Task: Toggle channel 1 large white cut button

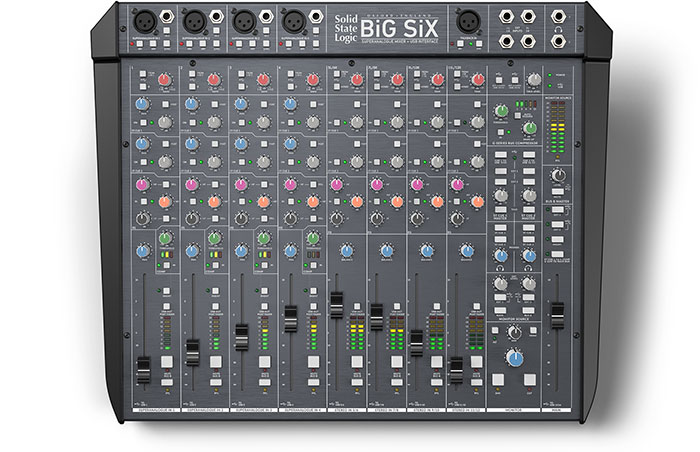Action: click(167, 361)
